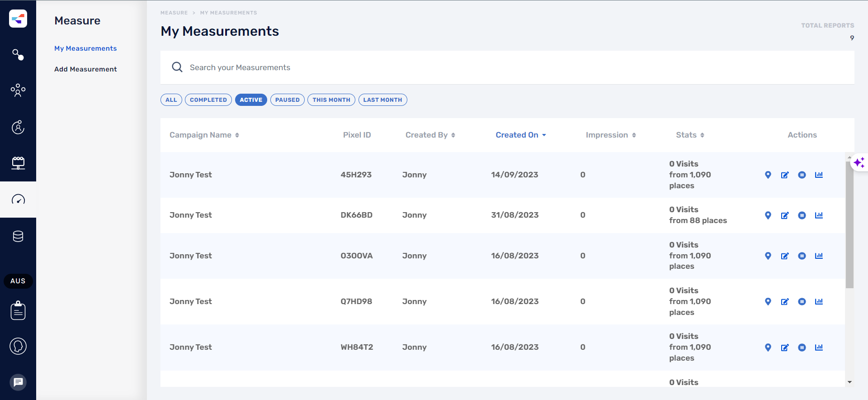Open the support headset icon in the sidebar
This screenshot has width=868, height=400.
[x=18, y=346]
